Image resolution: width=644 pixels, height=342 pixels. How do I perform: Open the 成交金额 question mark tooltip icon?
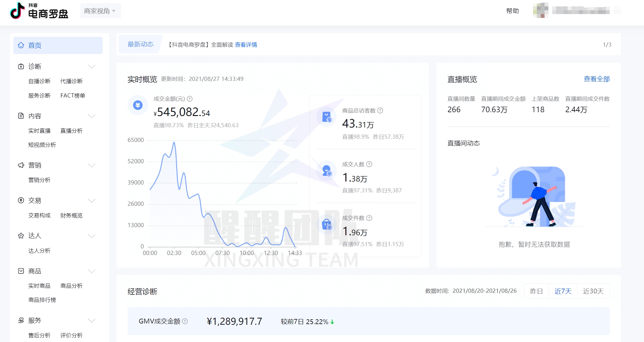point(189,99)
